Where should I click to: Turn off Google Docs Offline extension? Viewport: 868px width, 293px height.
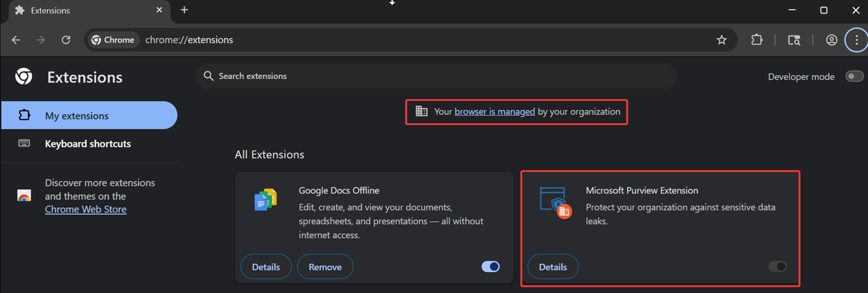coord(491,267)
